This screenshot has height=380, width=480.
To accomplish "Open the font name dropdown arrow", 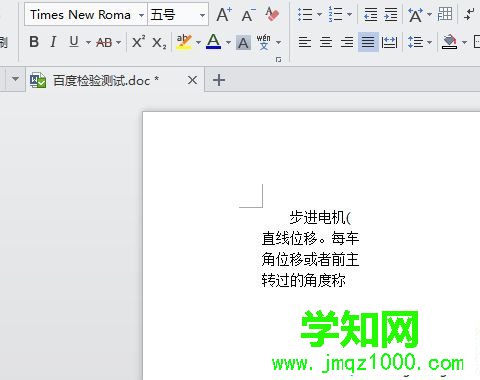I will 141,15.
